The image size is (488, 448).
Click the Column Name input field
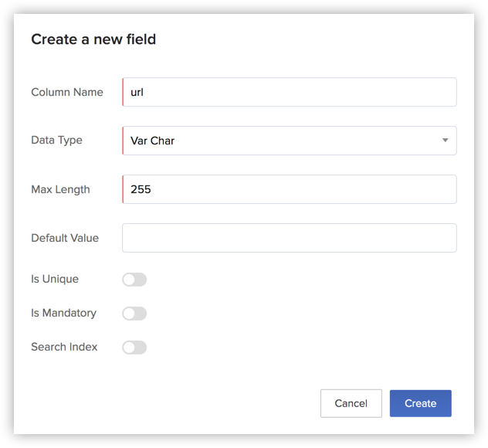pyautogui.click(x=289, y=92)
